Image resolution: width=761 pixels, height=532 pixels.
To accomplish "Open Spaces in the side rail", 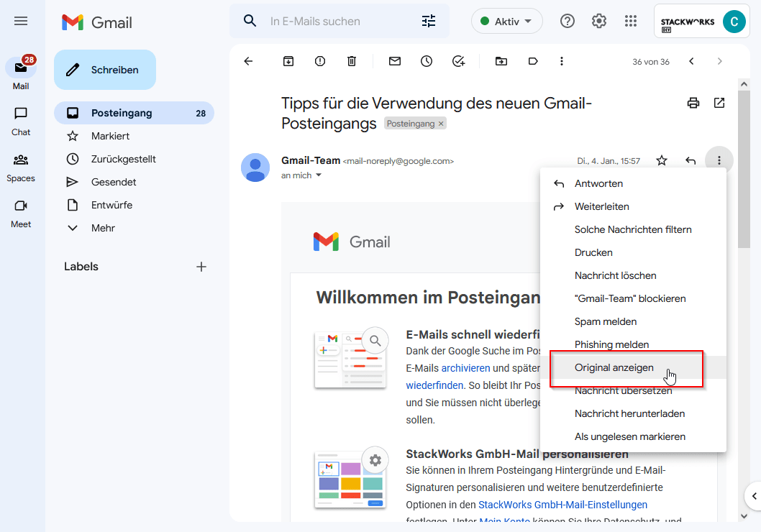I will [21, 168].
